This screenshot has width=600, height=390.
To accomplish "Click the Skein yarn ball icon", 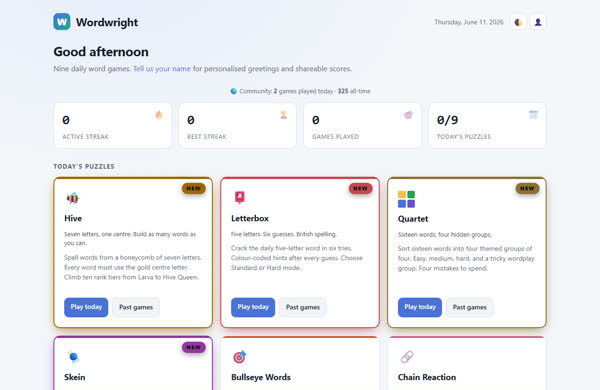I will tap(73, 357).
